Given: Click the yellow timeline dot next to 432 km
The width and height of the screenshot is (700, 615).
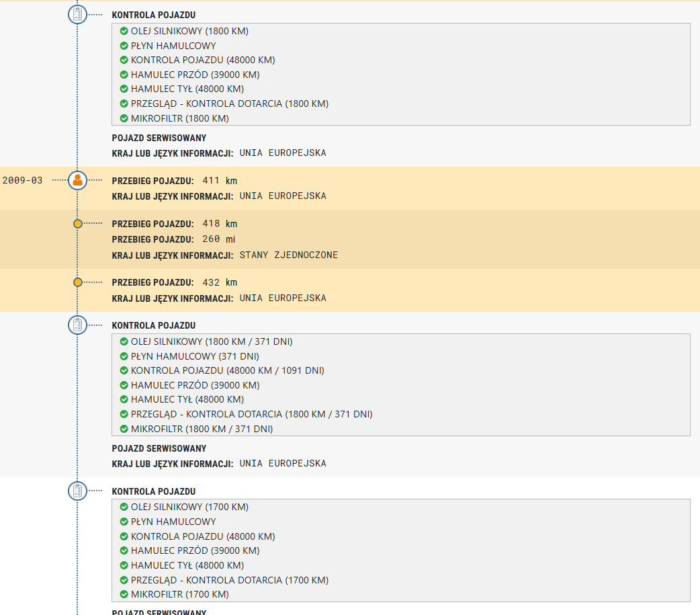Looking at the screenshot, I should pyautogui.click(x=78, y=282).
